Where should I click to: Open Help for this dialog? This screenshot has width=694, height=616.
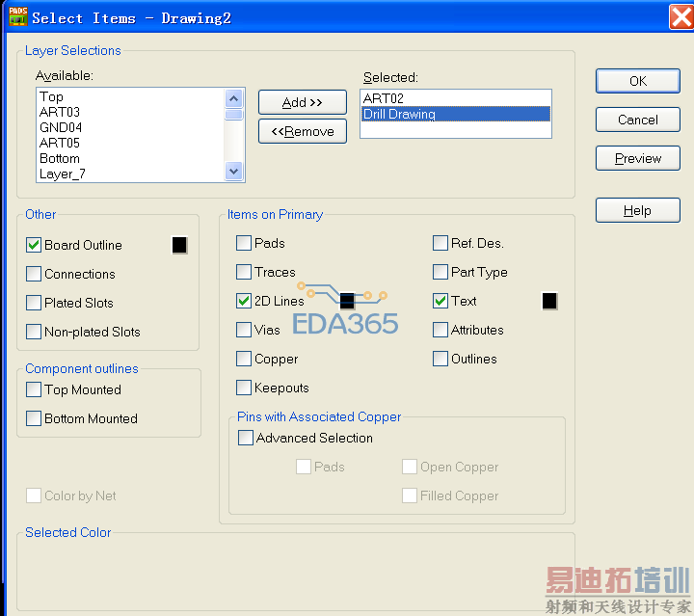pos(638,210)
